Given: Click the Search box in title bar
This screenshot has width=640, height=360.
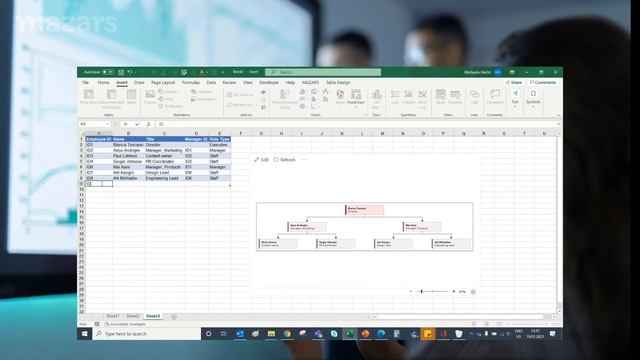Looking at the screenshot, I should click(x=323, y=72).
